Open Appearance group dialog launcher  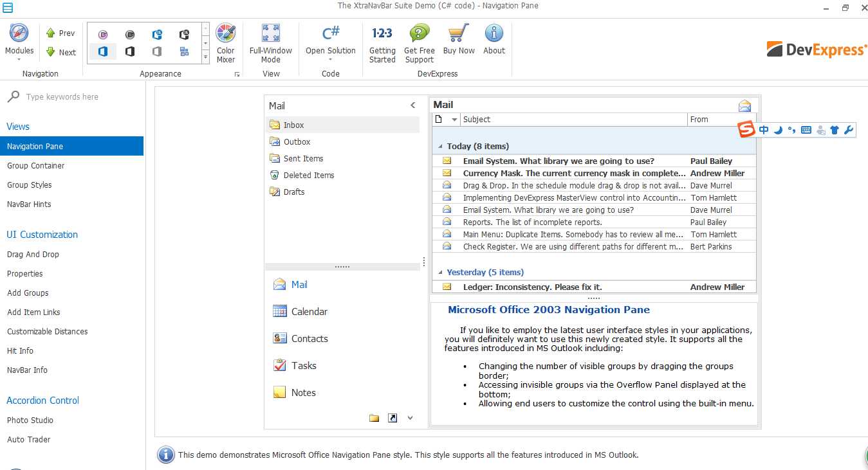tap(237, 75)
